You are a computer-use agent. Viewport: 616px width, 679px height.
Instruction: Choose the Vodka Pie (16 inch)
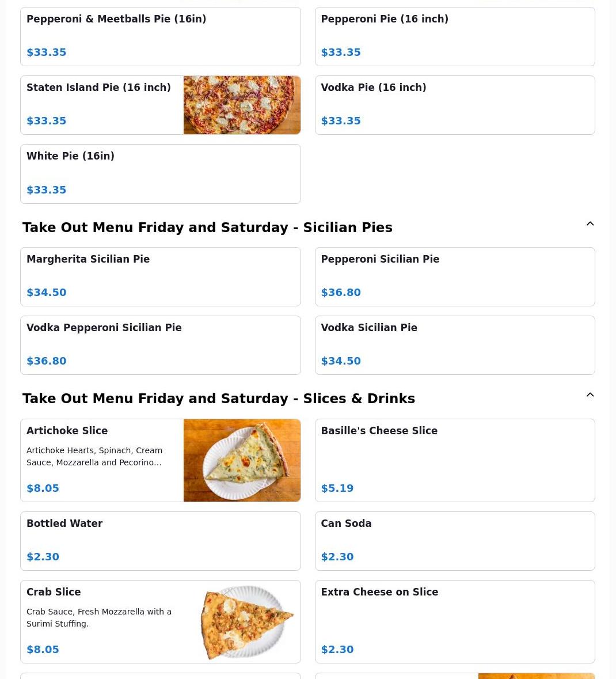(454, 105)
